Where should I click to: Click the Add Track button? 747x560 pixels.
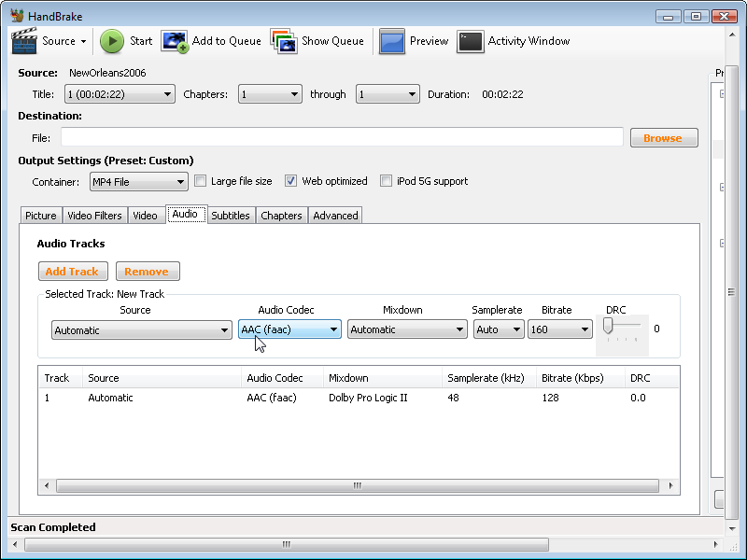pyautogui.click(x=73, y=271)
